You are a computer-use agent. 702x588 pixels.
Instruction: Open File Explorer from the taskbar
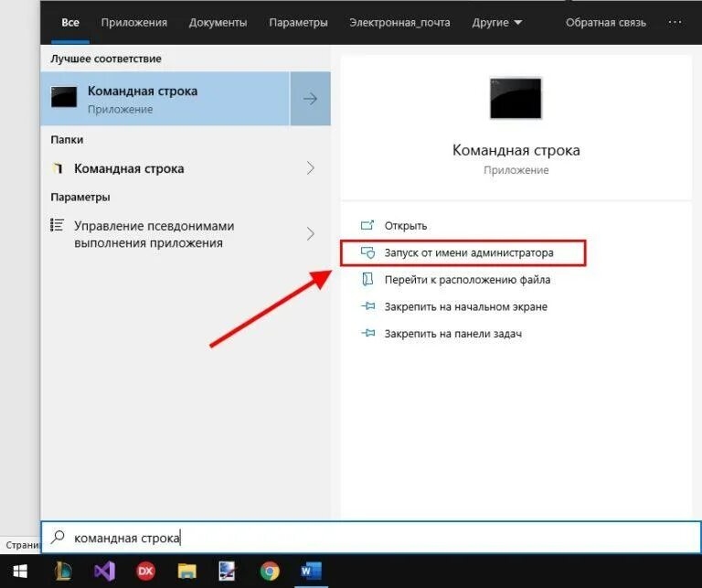[x=186, y=572]
